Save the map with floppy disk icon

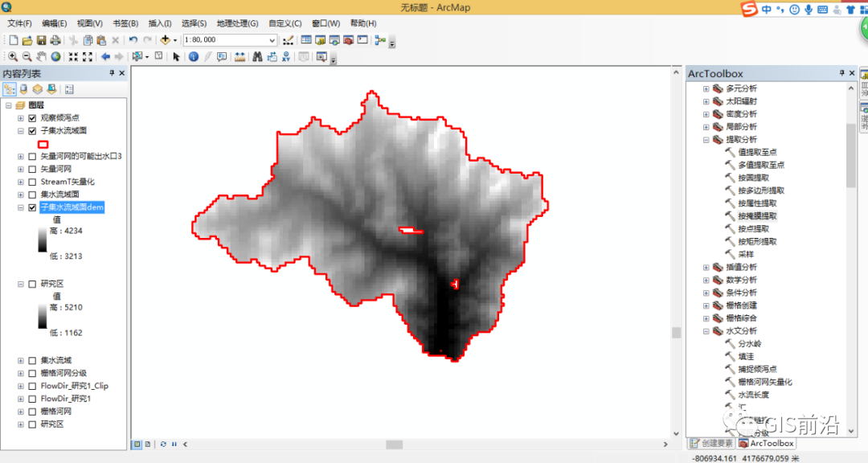(42, 40)
